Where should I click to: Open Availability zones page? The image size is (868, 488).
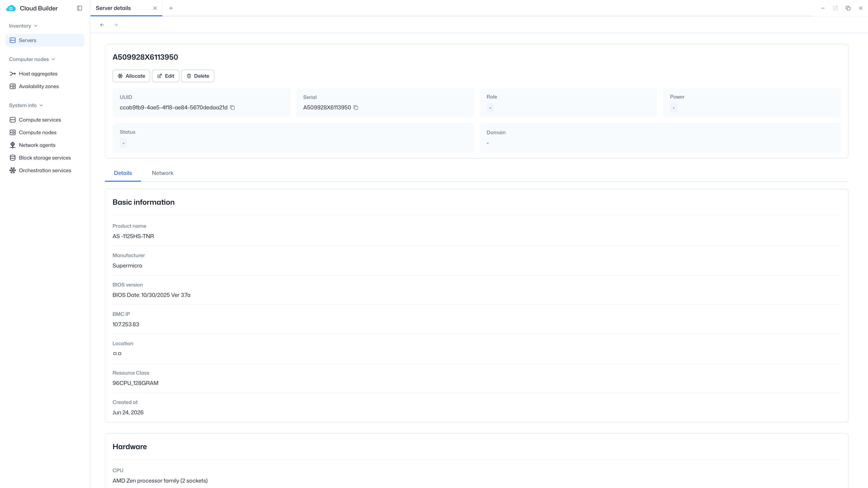coord(45,86)
